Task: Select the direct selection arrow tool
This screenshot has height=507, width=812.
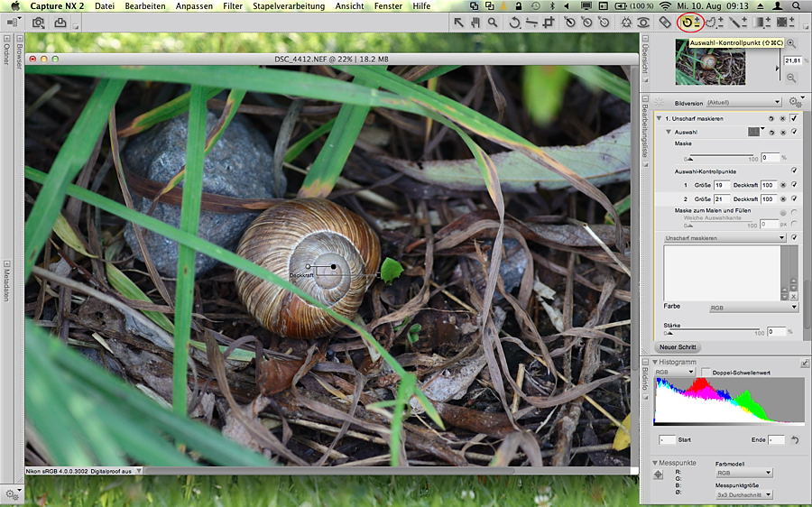Action: 459,23
